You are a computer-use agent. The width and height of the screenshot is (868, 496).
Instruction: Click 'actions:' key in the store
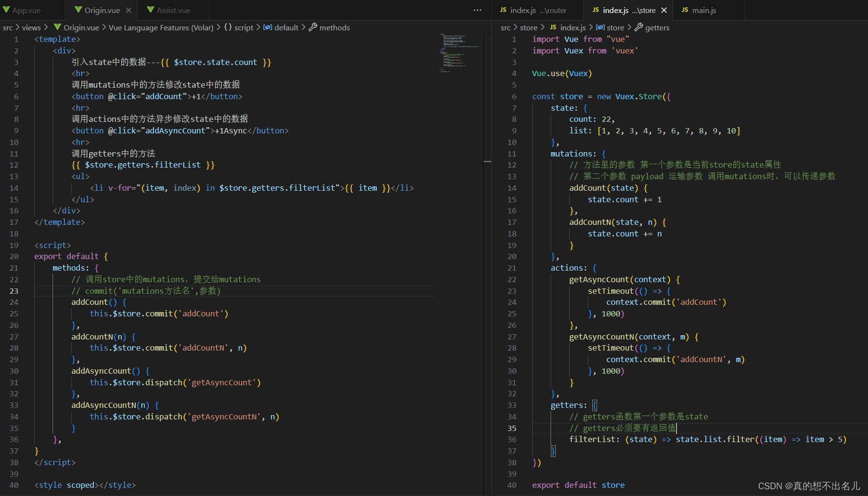tap(569, 268)
